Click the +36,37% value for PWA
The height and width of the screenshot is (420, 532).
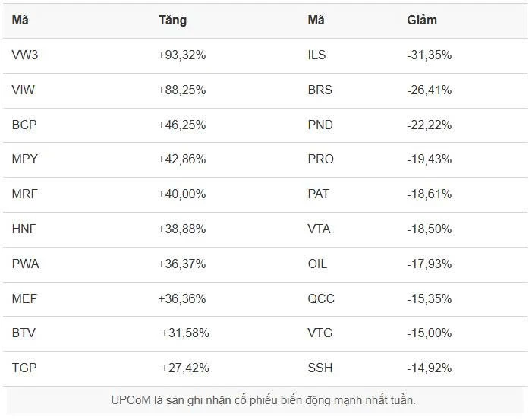pos(182,264)
